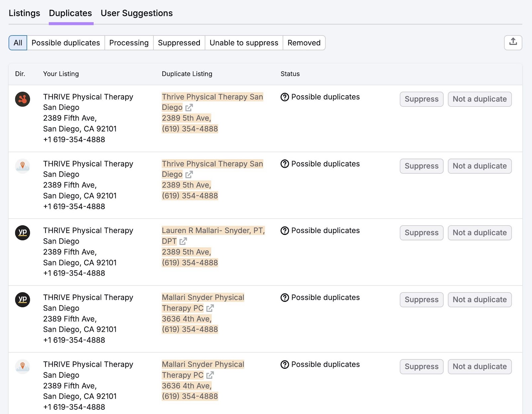Filter duplicates by Possible duplicates
The image size is (532, 414).
pyautogui.click(x=66, y=43)
